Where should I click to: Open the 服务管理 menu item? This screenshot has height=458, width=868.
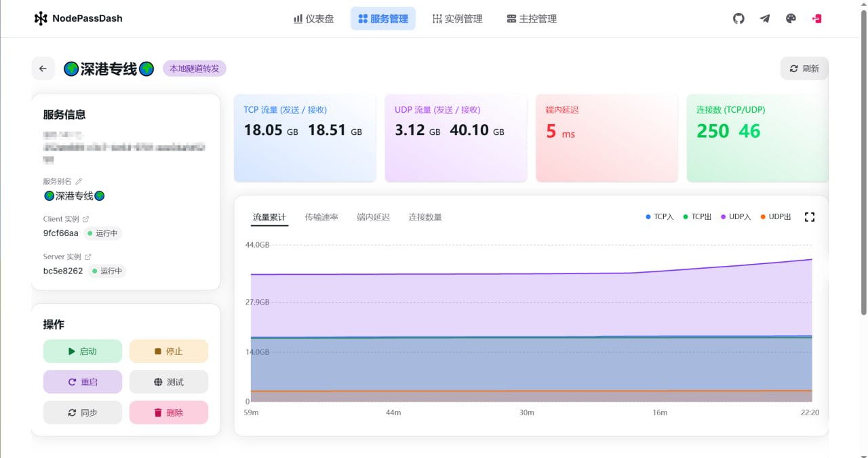(383, 19)
